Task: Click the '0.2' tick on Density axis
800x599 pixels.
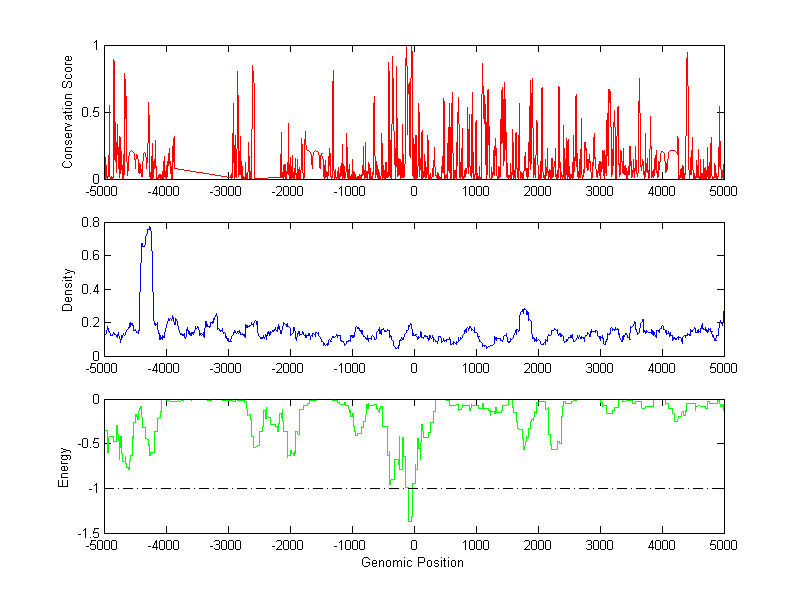Action: pos(88,323)
